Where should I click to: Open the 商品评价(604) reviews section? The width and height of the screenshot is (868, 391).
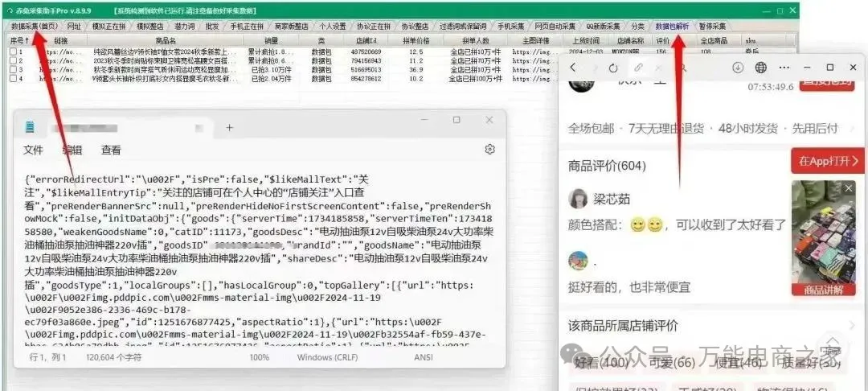pos(608,166)
